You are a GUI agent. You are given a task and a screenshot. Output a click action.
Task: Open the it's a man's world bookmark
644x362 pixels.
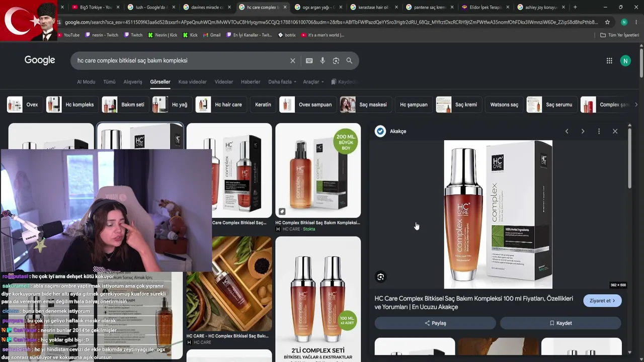click(x=323, y=35)
